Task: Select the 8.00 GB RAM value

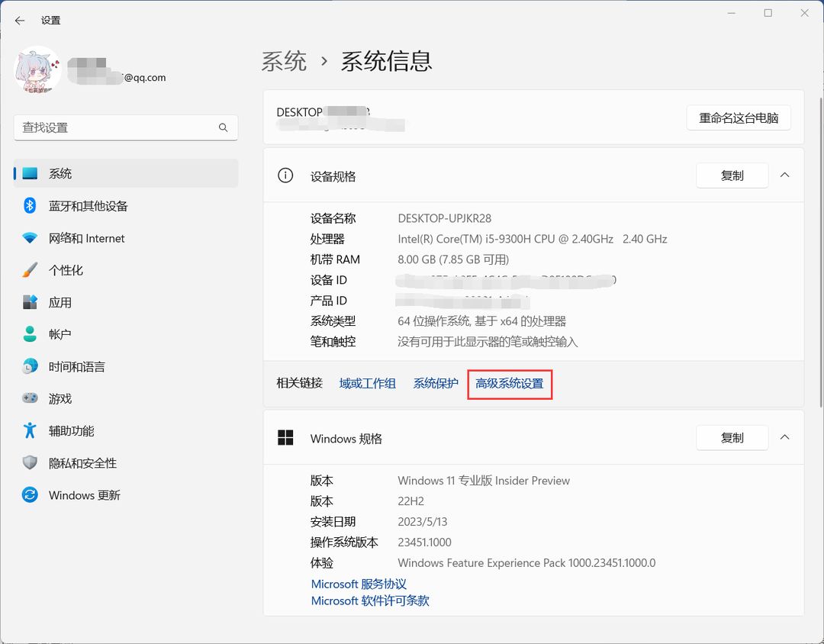Action: click(453, 259)
